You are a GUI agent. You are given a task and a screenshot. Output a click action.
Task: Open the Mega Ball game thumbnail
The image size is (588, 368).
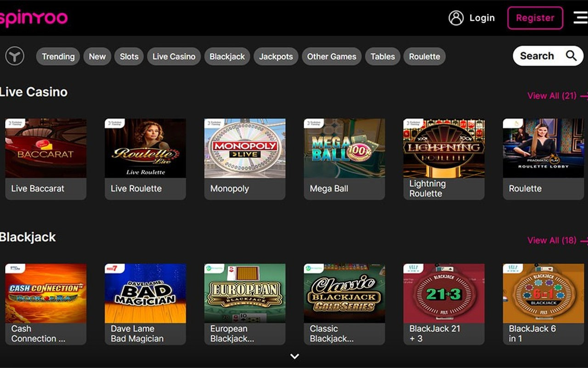coord(345,148)
